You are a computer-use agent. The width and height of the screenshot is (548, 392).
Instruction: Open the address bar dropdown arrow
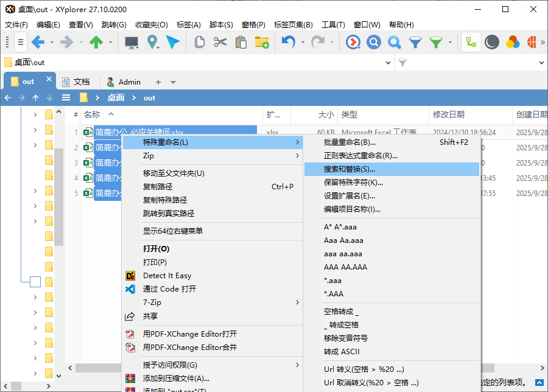click(388, 62)
